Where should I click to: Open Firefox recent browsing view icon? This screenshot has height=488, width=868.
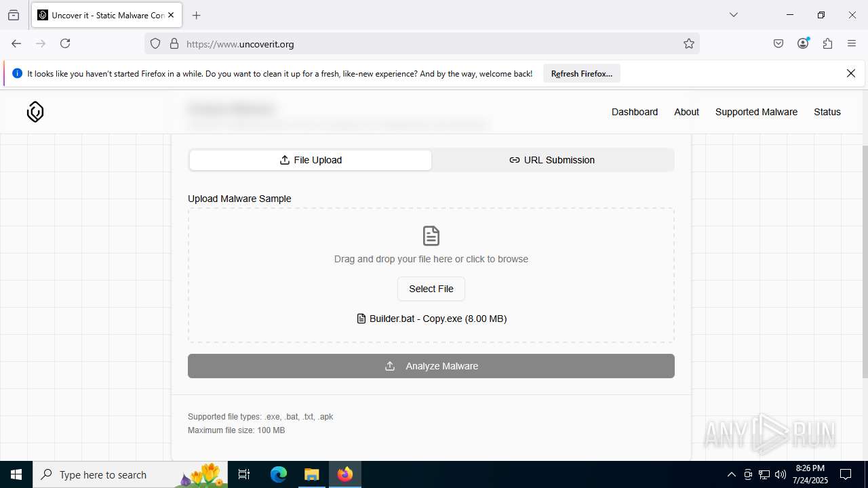coord(14,15)
